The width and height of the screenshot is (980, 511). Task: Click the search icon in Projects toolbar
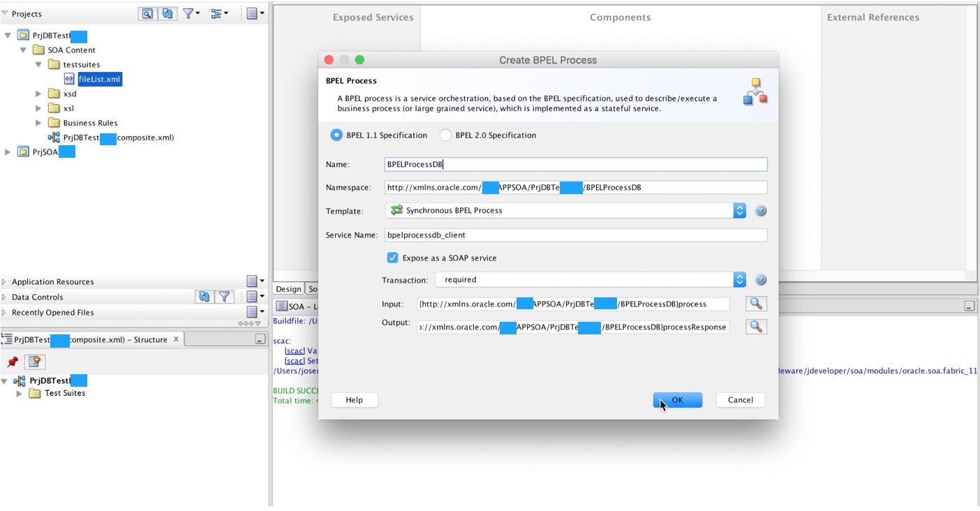point(147,13)
